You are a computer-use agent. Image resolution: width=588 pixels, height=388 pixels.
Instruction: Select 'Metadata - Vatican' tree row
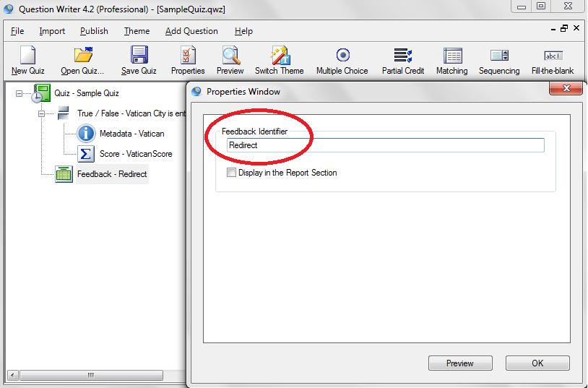point(132,134)
